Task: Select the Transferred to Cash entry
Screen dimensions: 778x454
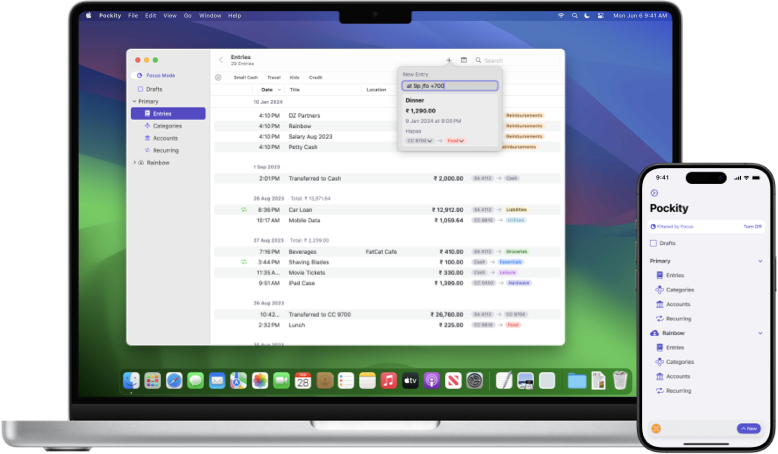Action: (x=388, y=179)
